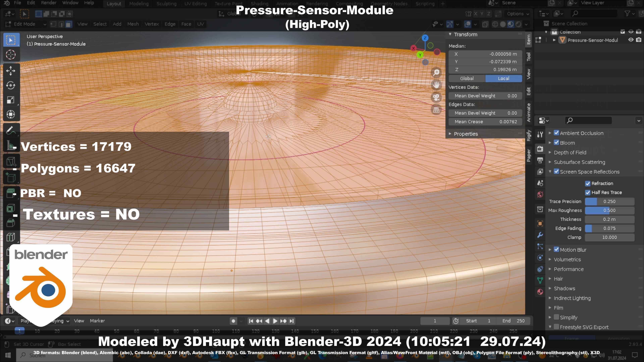The height and width of the screenshot is (362, 644).
Task: Expand Pressure-Sensor-Modul outliner item
Action: tap(554, 40)
